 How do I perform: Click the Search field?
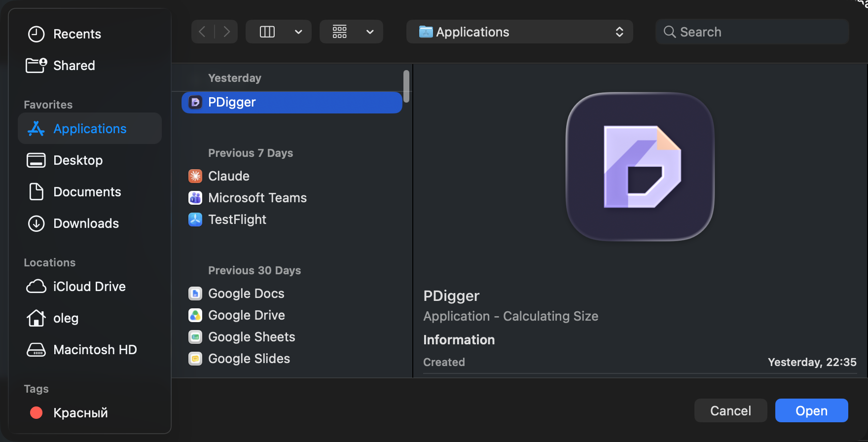[x=752, y=32]
